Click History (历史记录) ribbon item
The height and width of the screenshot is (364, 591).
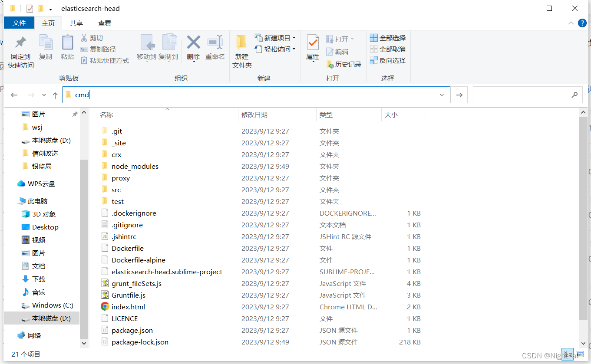coord(344,64)
